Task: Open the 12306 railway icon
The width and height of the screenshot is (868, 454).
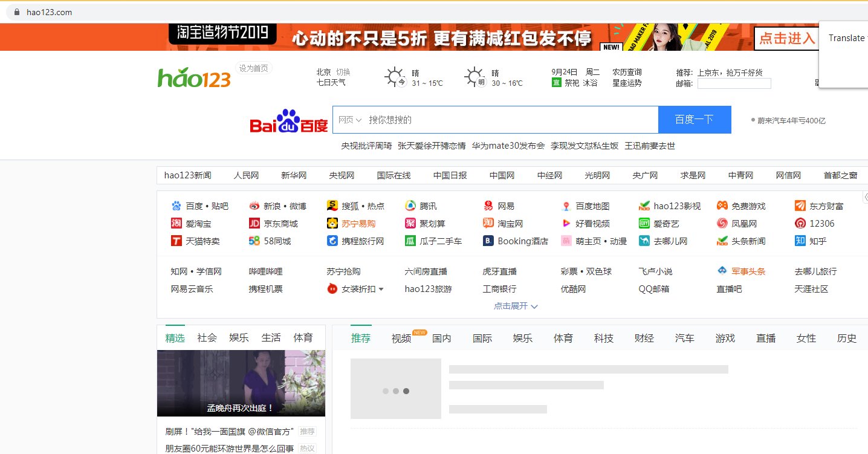Action: coord(800,224)
